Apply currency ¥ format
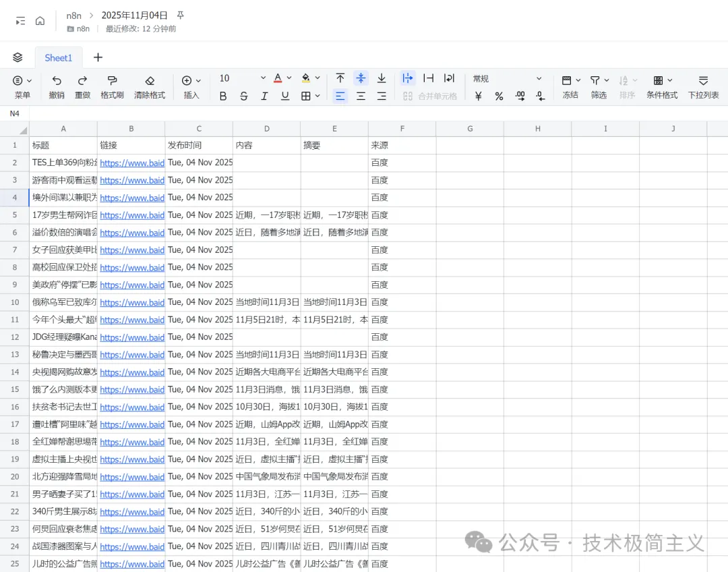The width and height of the screenshot is (728, 572). click(x=479, y=96)
